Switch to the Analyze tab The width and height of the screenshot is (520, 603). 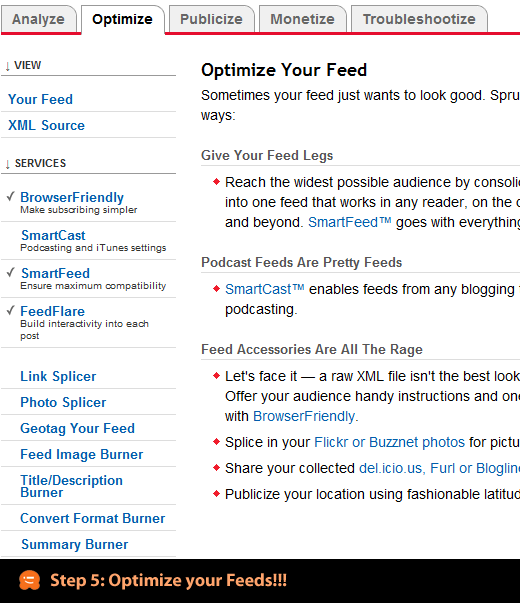[x=38, y=19]
